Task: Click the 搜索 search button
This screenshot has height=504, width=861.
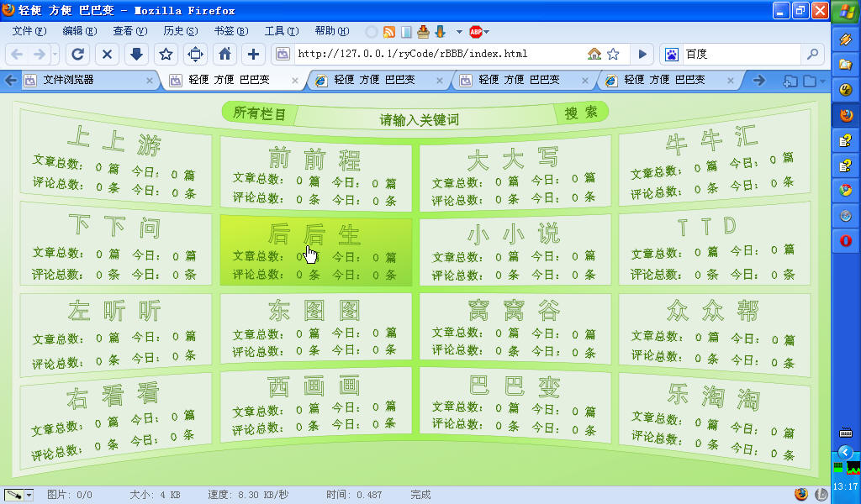Action: 582,113
